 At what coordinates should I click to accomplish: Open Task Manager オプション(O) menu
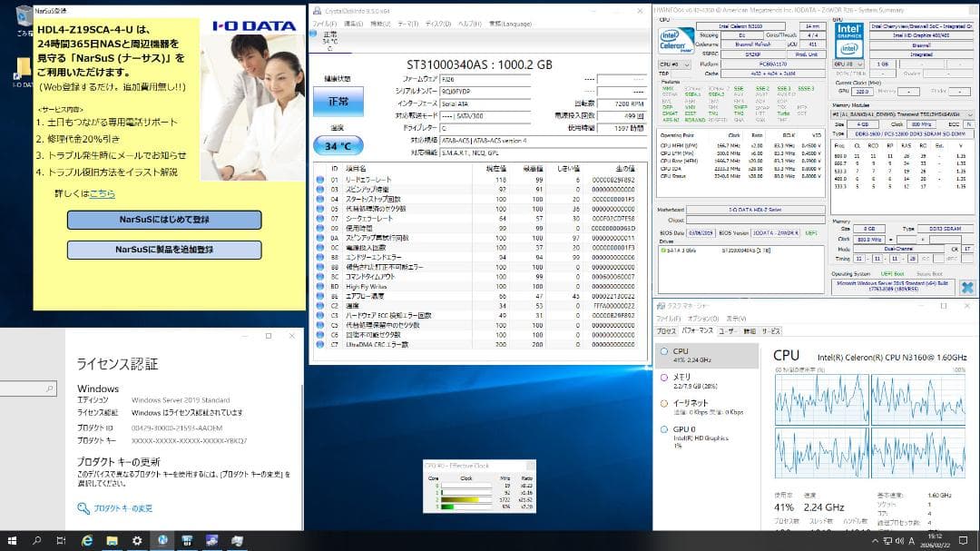click(x=703, y=319)
